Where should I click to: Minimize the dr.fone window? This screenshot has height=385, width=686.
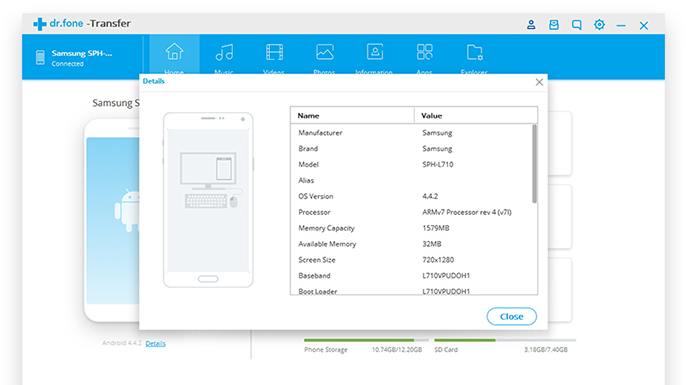click(621, 26)
